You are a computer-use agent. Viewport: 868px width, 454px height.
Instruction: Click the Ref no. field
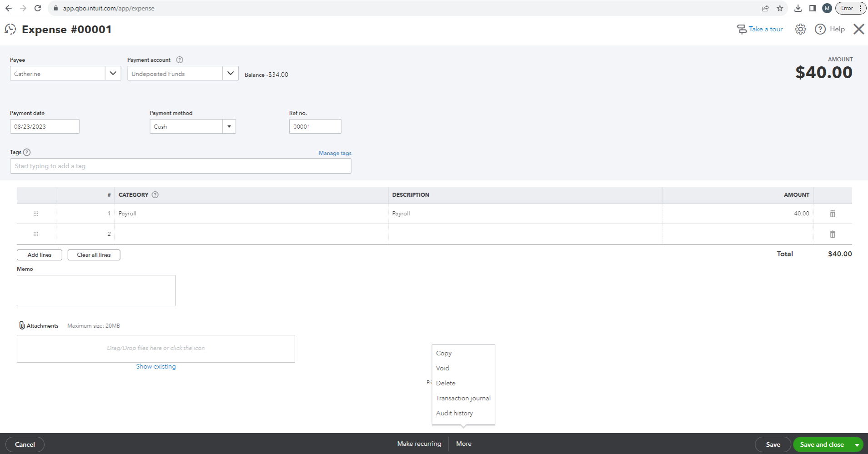tap(315, 126)
